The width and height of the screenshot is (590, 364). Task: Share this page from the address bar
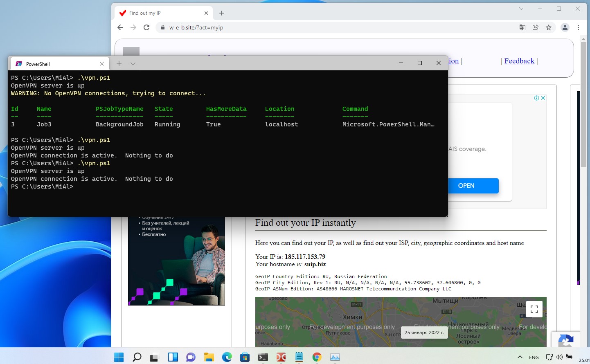click(x=536, y=27)
